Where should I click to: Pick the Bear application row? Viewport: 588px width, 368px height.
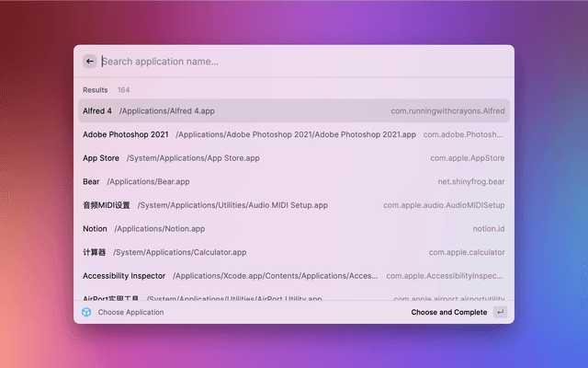[91, 181]
